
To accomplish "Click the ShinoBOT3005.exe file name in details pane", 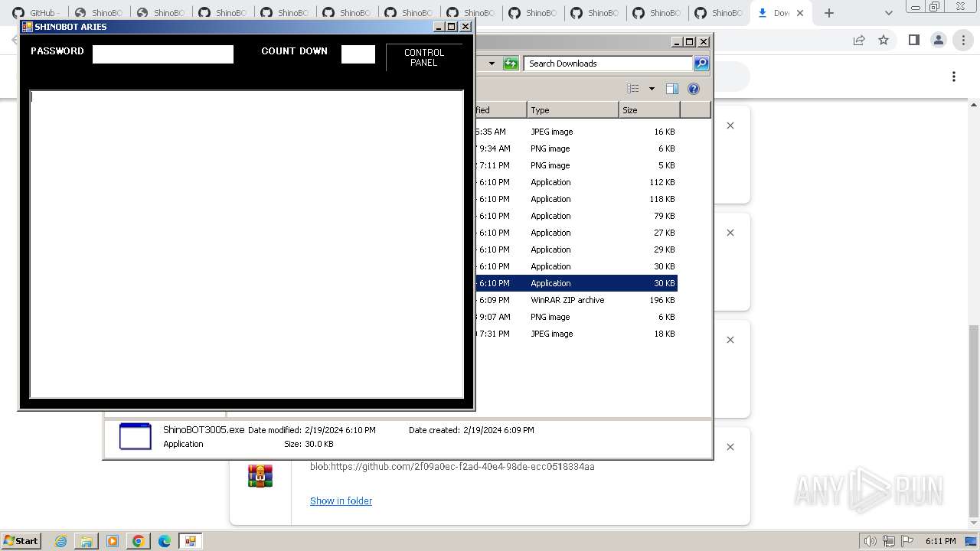I will pyautogui.click(x=204, y=430).
